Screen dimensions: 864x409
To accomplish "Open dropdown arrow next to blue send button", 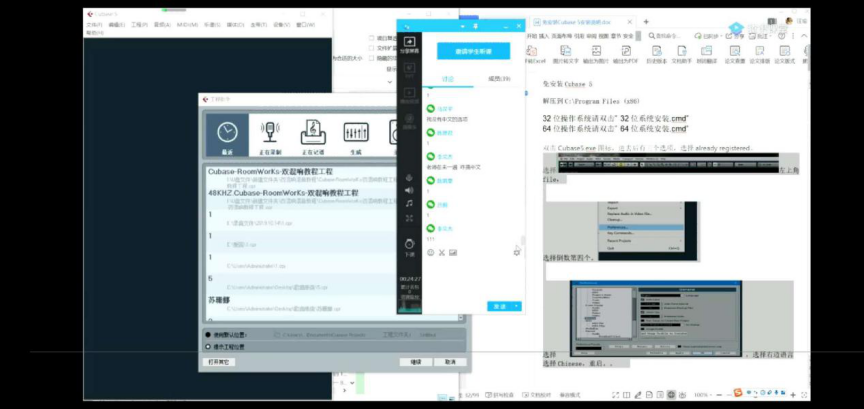I will point(517,306).
